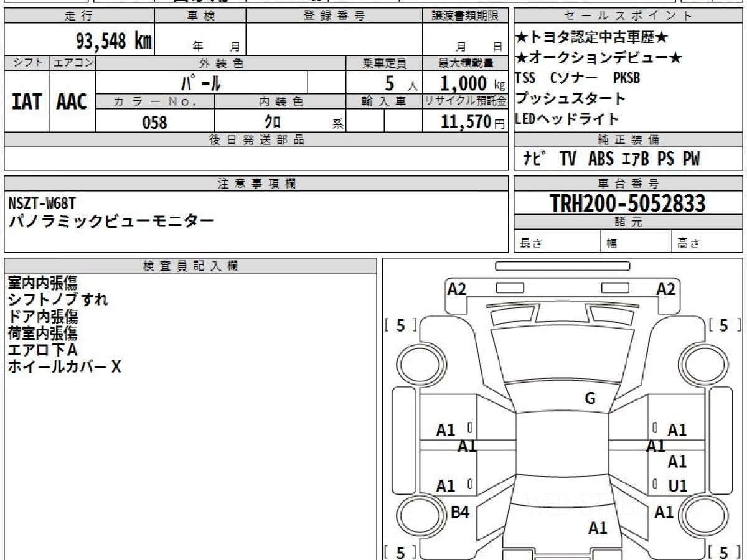Click the 車台番号 header
Viewport: 747px width, 560px height.
(628, 183)
